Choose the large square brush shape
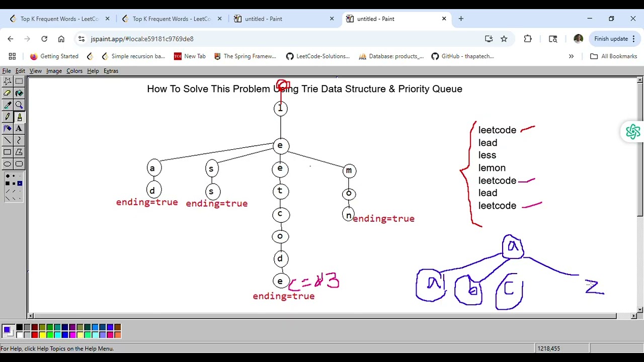 click(8, 183)
